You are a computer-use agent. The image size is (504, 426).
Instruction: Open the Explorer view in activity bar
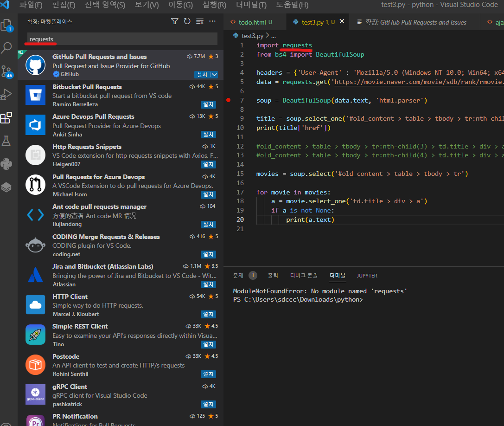(x=6, y=25)
